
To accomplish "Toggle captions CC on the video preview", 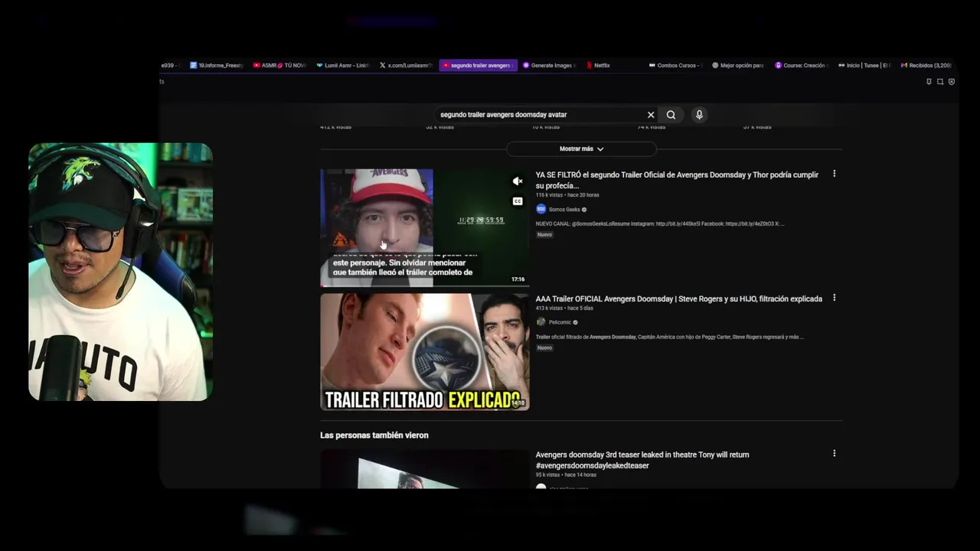I will point(518,201).
